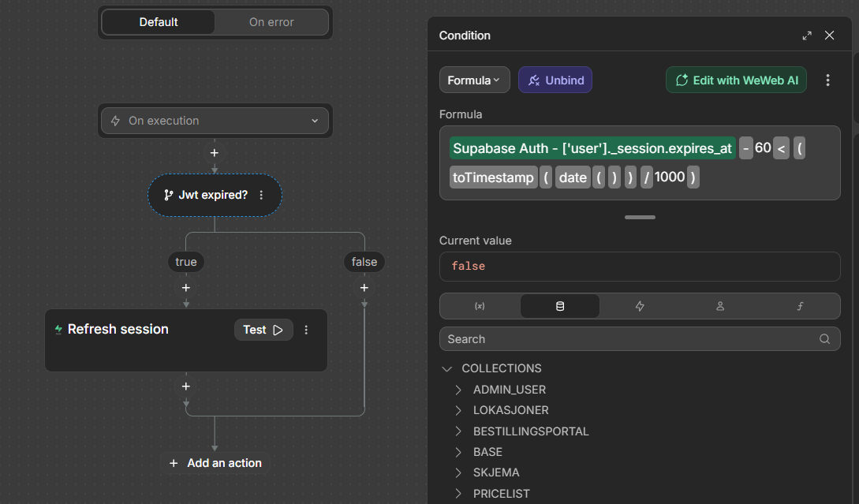Switch to the On error branch

pyautogui.click(x=271, y=22)
